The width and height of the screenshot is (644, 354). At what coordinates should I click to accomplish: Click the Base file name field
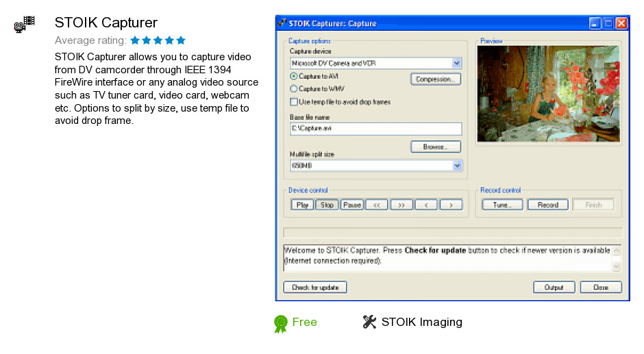click(x=376, y=129)
